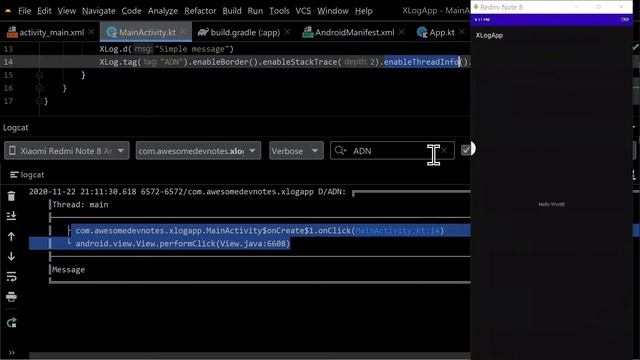Image resolution: width=640 pixels, height=360 pixels.
Task: Collapse fold marker at line 16
Action: (x=40, y=88)
